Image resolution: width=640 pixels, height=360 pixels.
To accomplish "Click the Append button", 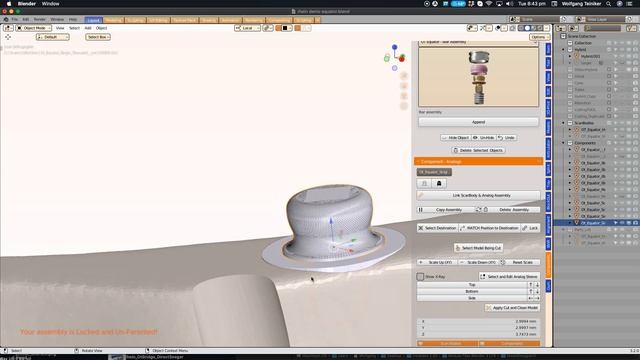I will (x=478, y=122).
